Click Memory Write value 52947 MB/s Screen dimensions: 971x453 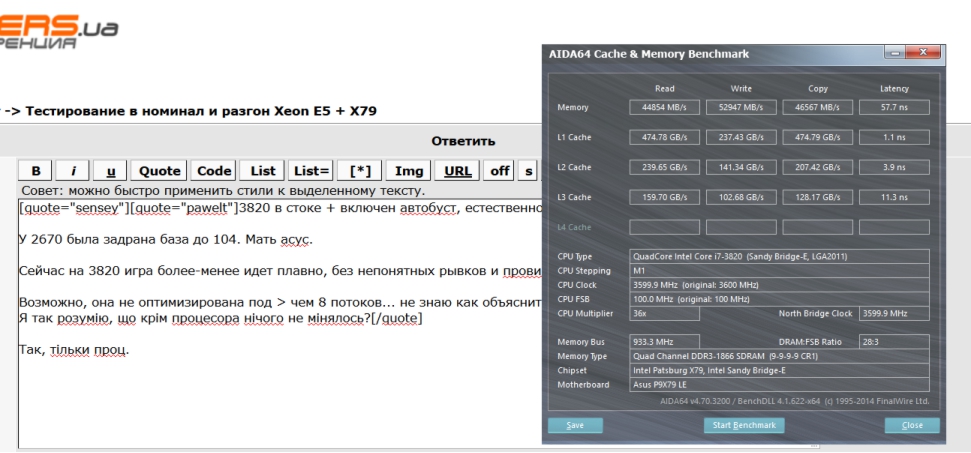point(741,107)
